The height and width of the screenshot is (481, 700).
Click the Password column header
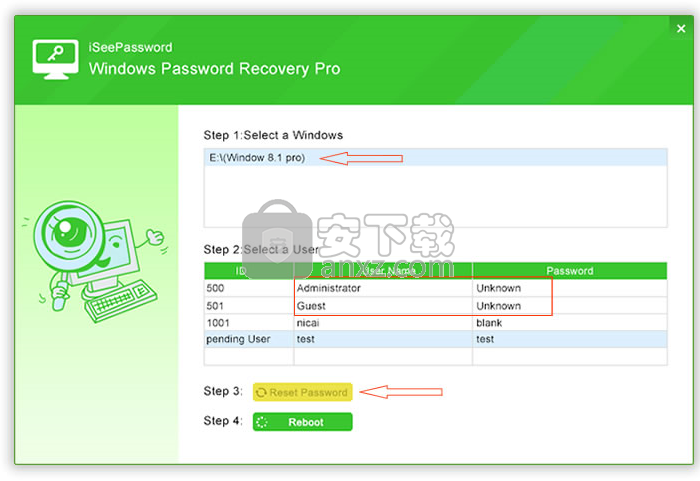(x=570, y=271)
